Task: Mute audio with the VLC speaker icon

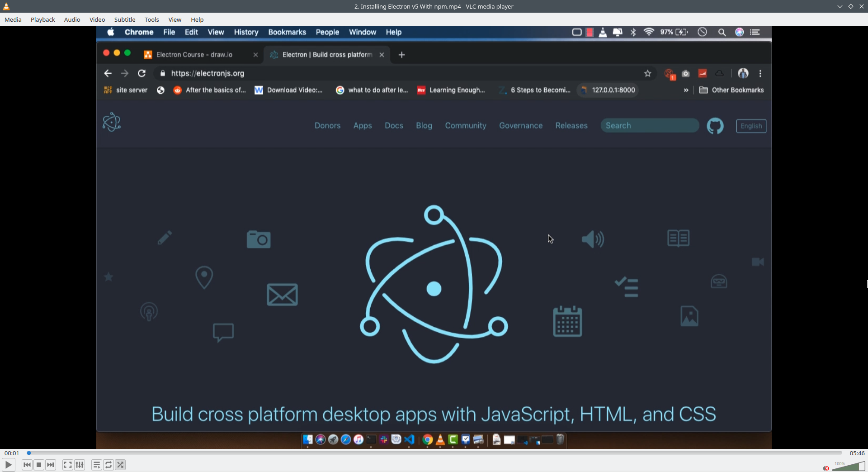Action: [826, 468]
